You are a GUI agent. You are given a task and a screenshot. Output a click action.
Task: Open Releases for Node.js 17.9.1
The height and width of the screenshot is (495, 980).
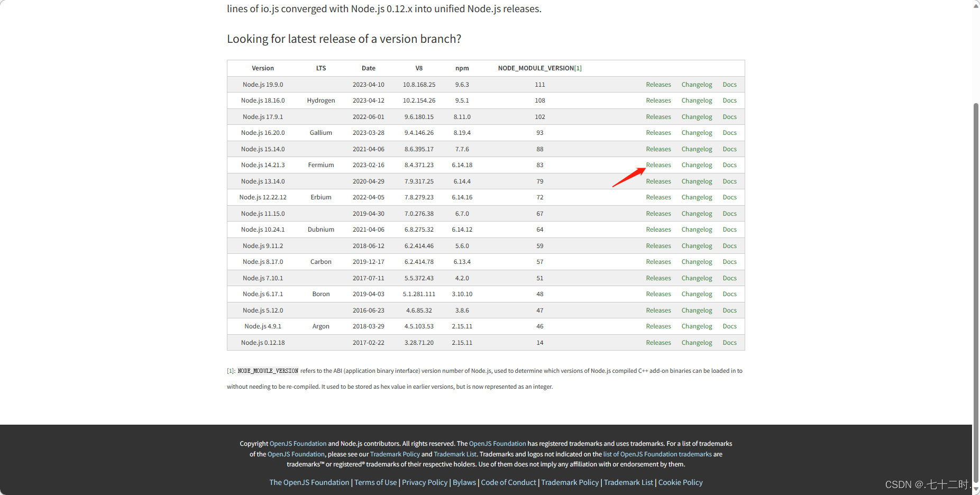pos(658,117)
